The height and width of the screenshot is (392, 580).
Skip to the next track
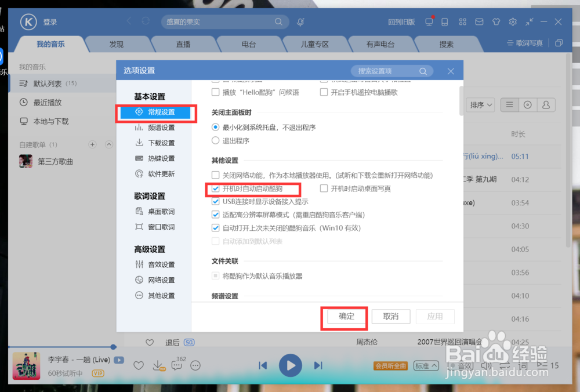(318, 365)
